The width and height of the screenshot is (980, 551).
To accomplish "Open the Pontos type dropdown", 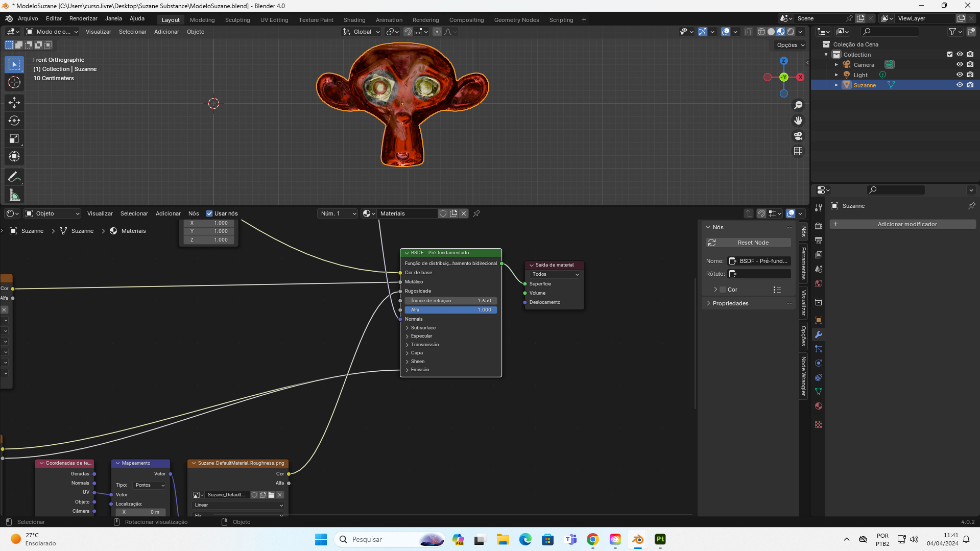I will 150,485.
